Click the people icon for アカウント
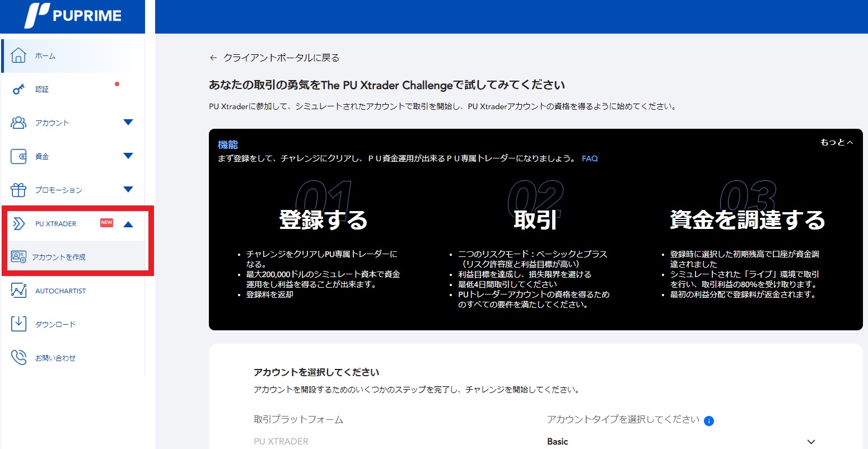Screen dimensions: 868x449 (18, 123)
